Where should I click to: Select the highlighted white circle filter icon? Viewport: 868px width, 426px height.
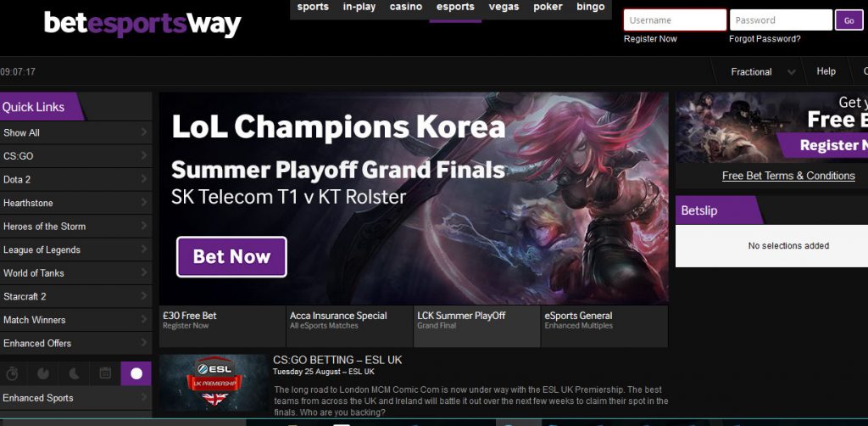[136, 373]
